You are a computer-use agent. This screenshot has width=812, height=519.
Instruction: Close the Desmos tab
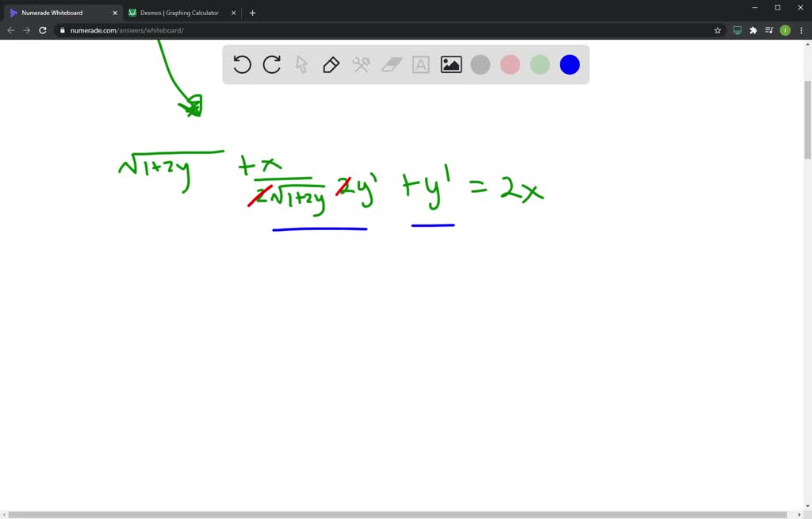coord(232,13)
